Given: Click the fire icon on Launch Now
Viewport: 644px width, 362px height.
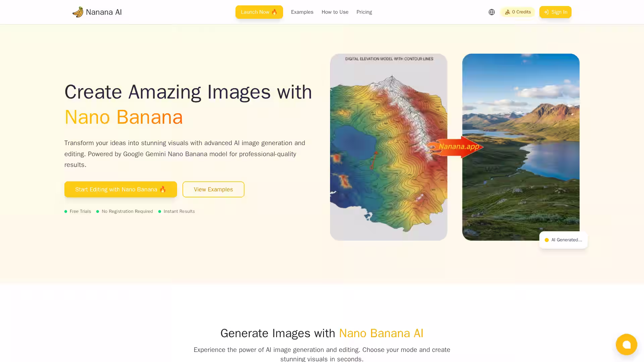Looking at the screenshot, I should (274, 12).
